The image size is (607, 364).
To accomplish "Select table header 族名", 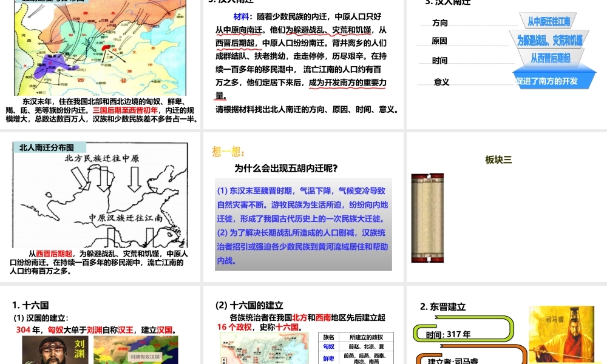I will tap(328, 337).
